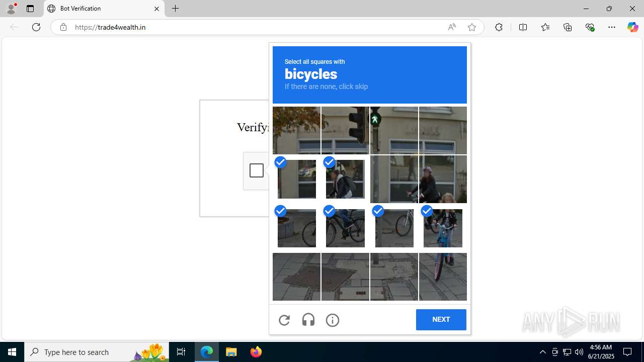Open a new browser tab
The height and width of the screenshot is (362, 644).
pyautogui.click(x=176, y=9)
